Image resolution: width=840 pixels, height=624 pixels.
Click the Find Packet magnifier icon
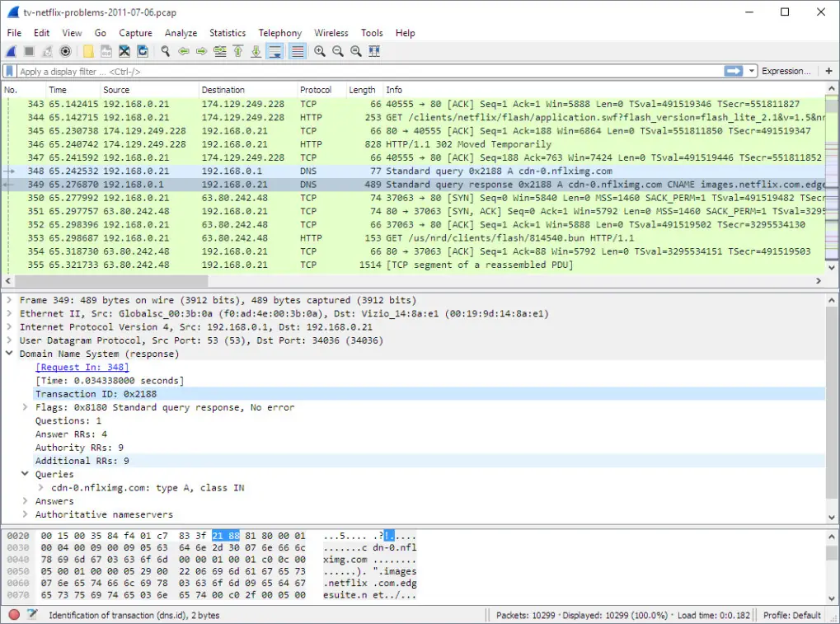[165, 51]
